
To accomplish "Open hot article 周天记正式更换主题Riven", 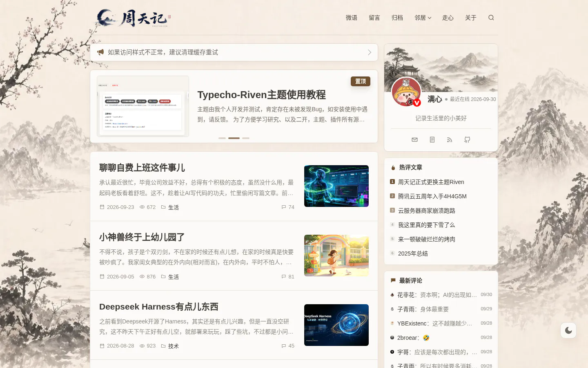I will coord(431,182).
